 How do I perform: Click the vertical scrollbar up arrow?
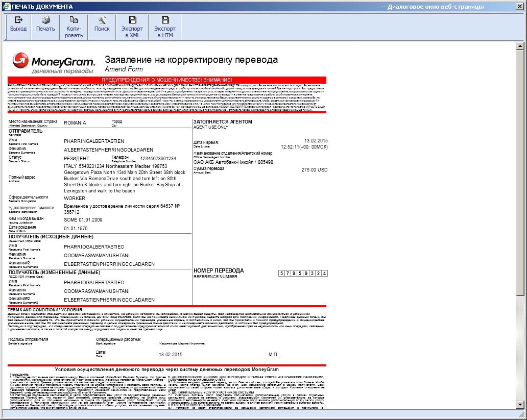click(x=520, y=46)
